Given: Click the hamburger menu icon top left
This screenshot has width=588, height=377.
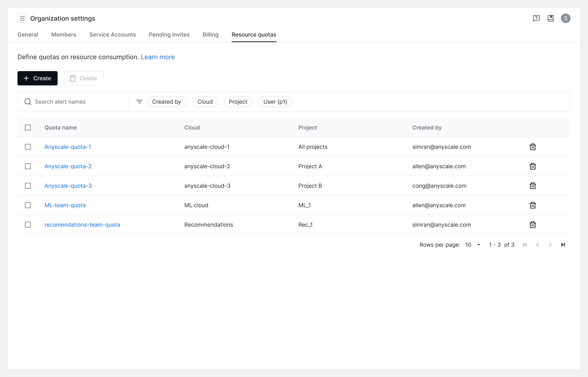Looking at the screenshot, I should pos(22,18).
